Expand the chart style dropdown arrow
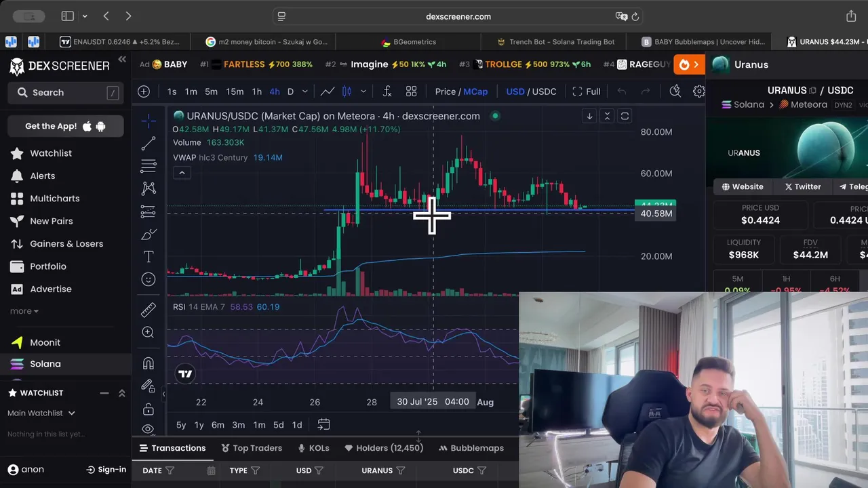Image resolution: width=868 pixels, height=488 pixels. (x=363, y=91)
